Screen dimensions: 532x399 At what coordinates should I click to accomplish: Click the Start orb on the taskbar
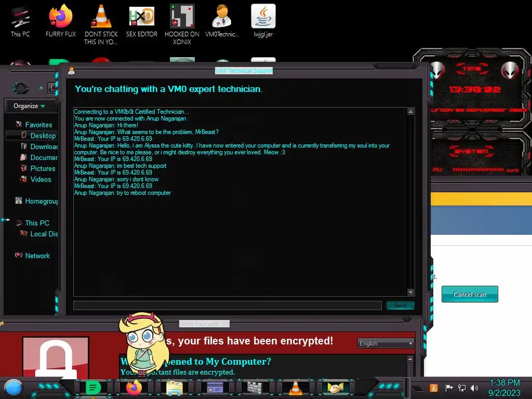point(13,388)
